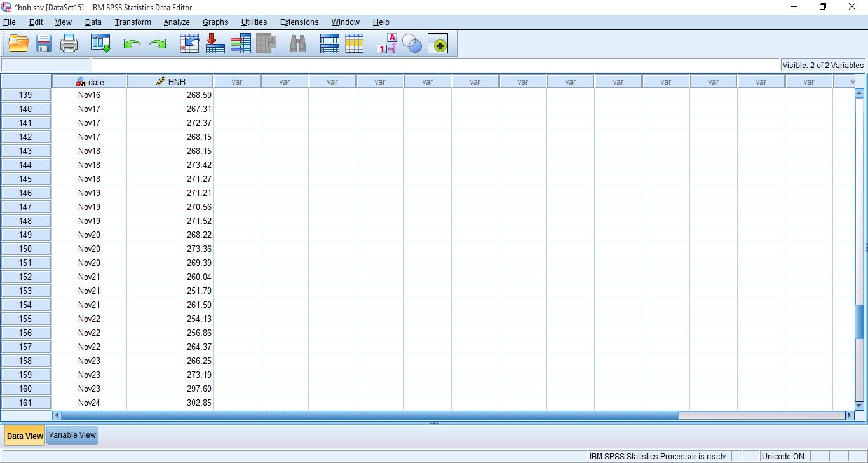
Task: Open the Variables information icon
Action: tap(240, 44)
